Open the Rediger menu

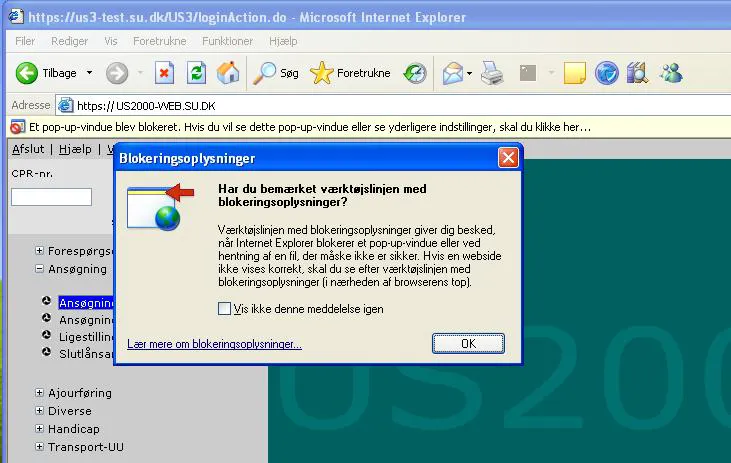(x=69, y=41)
